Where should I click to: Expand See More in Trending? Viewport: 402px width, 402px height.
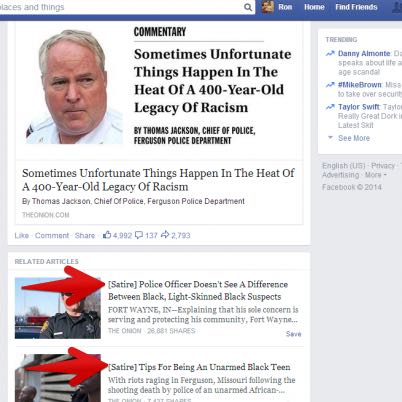tap(354, 138)
